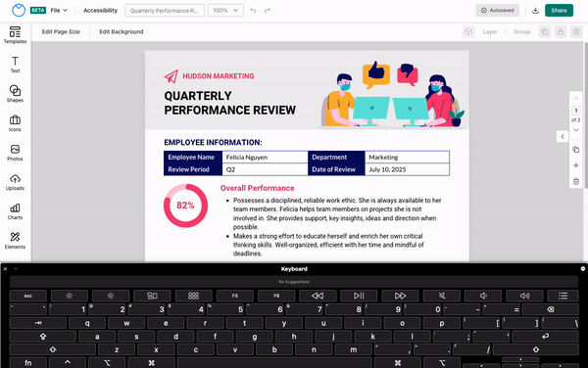Click the volume up key on keyboard

[x=524, y=296]
